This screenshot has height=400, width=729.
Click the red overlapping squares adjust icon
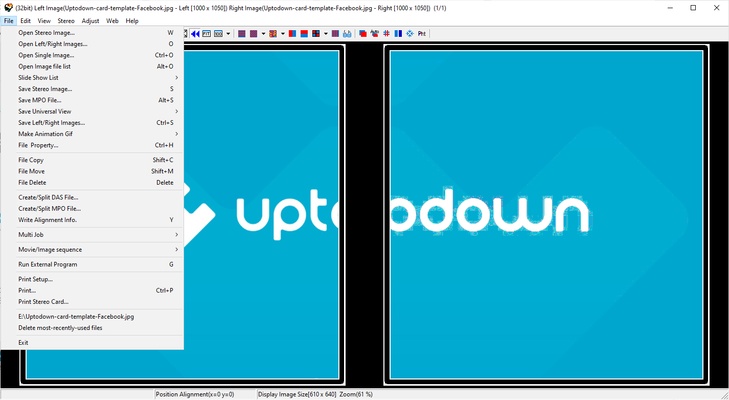363,33
